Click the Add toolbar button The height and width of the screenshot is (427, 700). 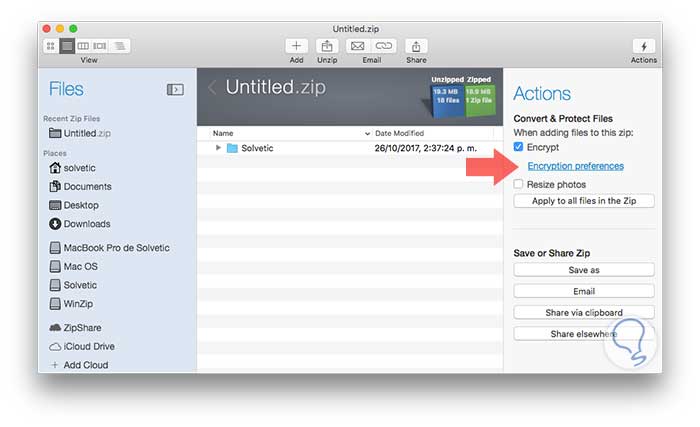(296, 46)
